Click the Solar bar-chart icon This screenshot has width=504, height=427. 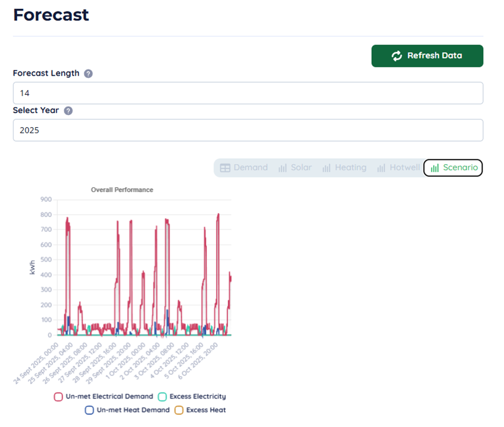[x=283, y=167]
